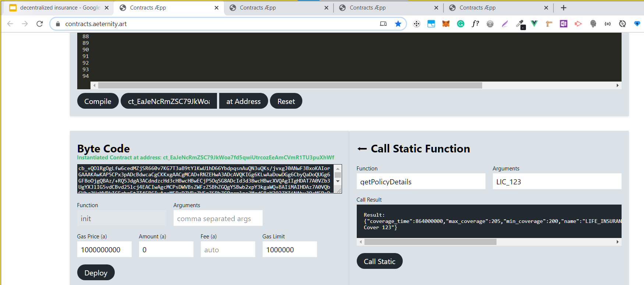
Task: Click the bytecode scroll-up arrow
Action: (338, 169)
